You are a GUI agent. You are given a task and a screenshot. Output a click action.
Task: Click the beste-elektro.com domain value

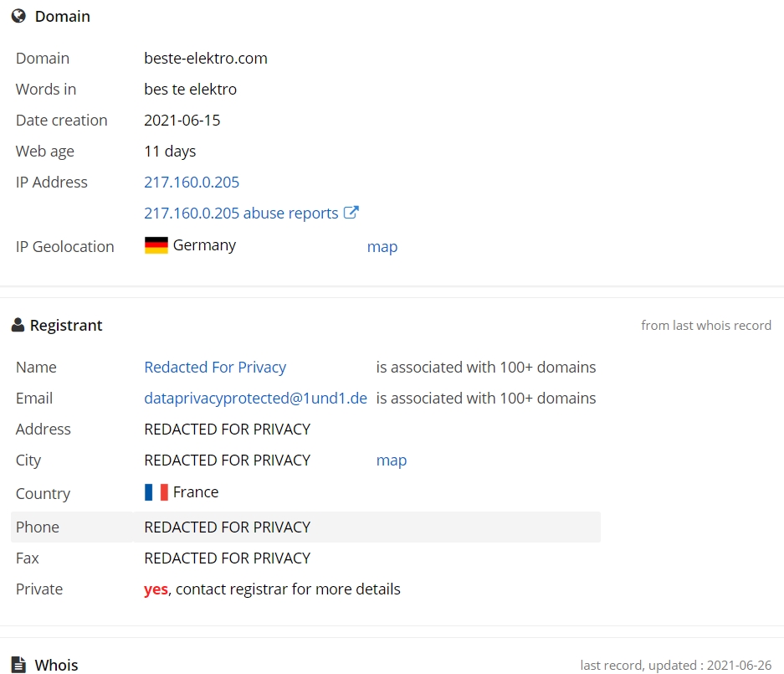206,59
